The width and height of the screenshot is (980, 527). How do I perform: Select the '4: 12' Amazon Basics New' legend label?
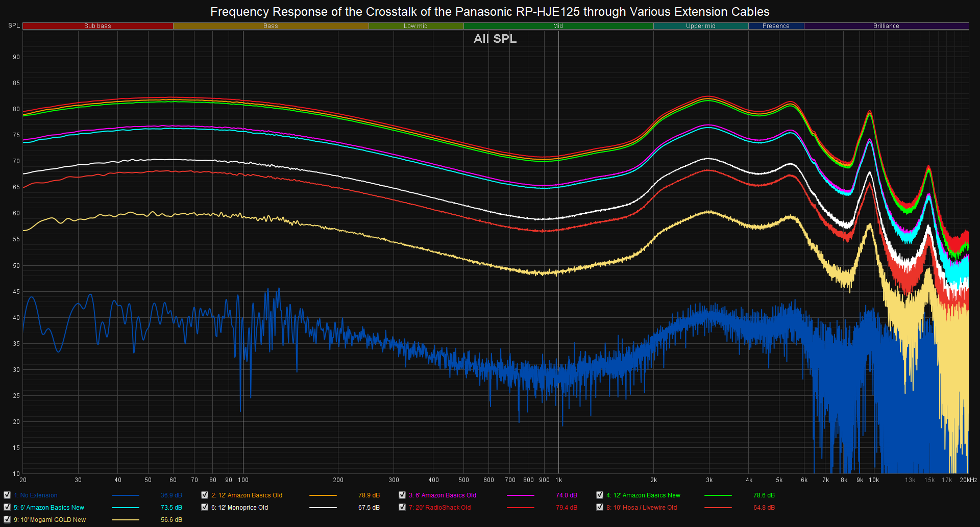pyautogui.click(x=643, y=495)
